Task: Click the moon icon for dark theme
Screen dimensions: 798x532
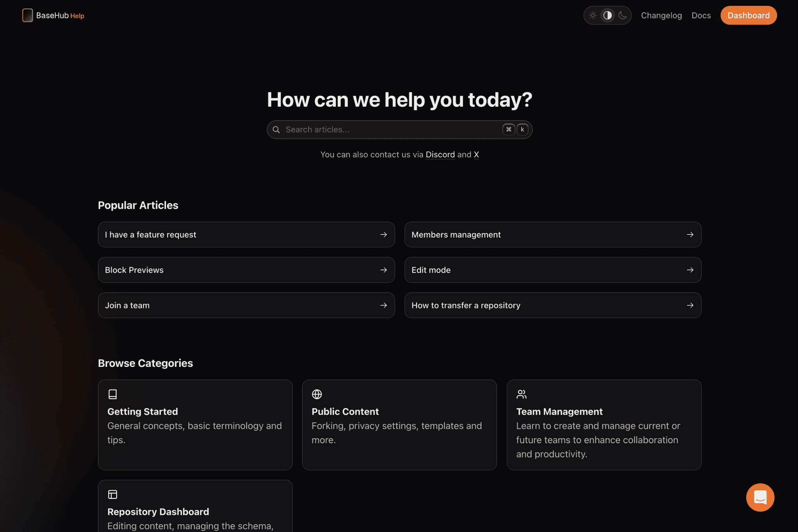Action: click(622, 15)
